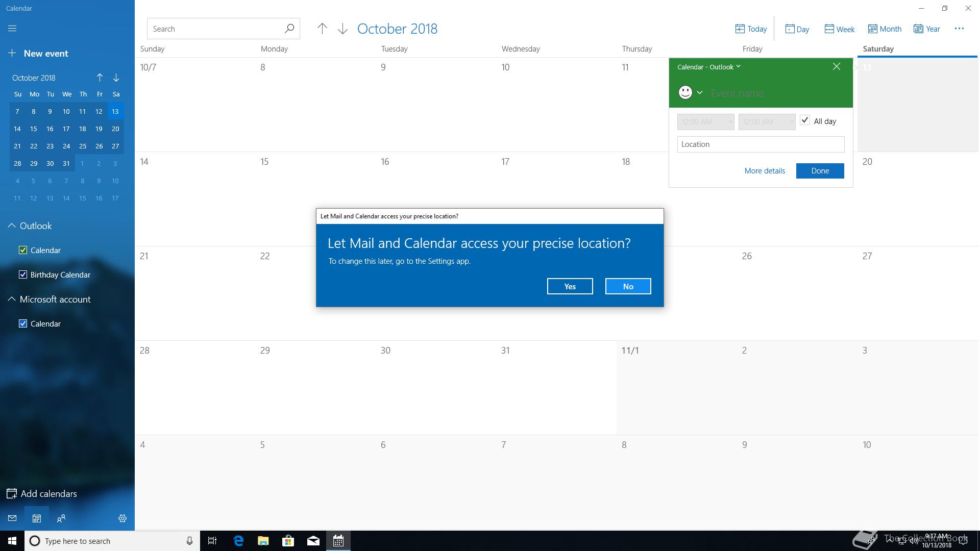Open start time 12:00 AM dropdown
The width and height of the screenshot is (980, 551).
(706, 122)
